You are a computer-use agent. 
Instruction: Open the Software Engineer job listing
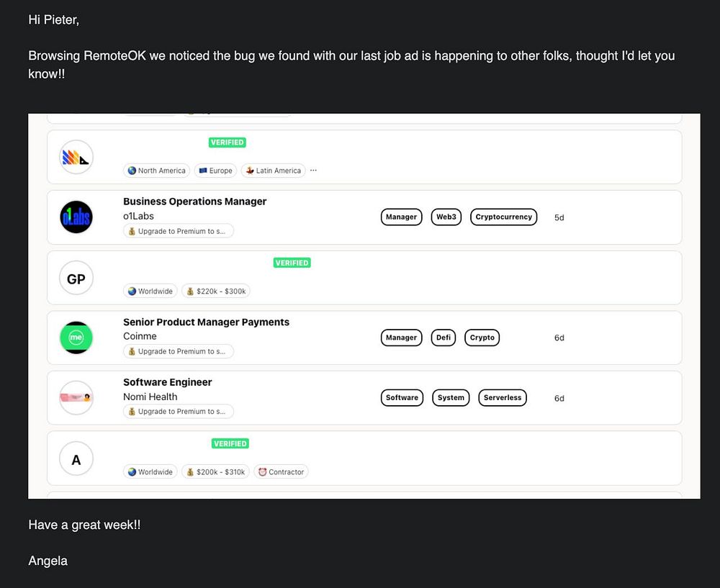[x=168, y=382]
